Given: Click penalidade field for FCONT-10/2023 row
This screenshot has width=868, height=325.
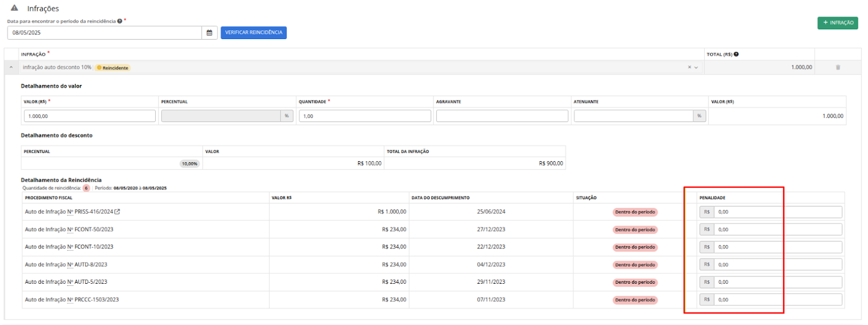Looking at the screenshot, I should (x=778, y=247).
